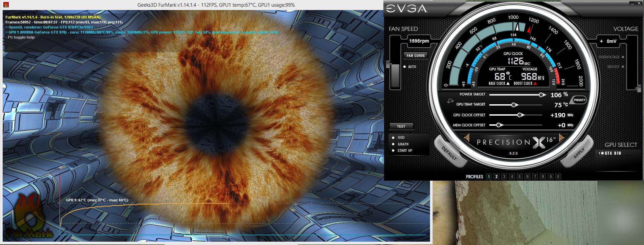Click the Frames/time/FPS stats line in FurMark
Viewport: 644px width, 245px height.
(64, 22)
